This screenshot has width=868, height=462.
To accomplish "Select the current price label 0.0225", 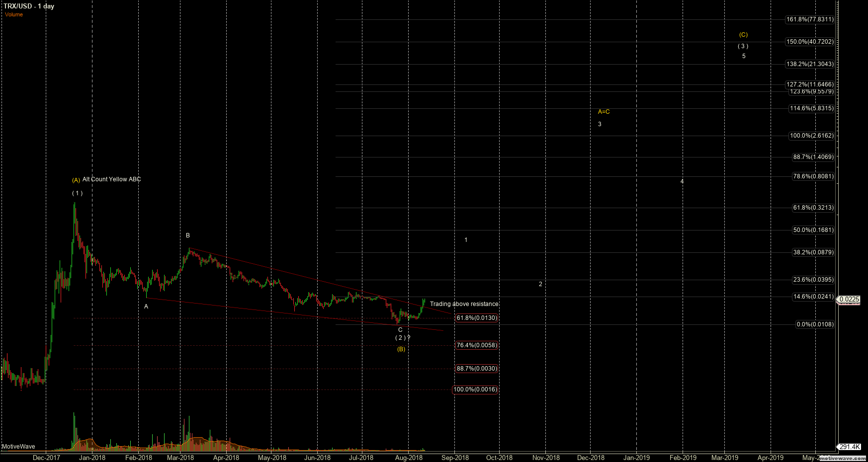I will (850, 300).
